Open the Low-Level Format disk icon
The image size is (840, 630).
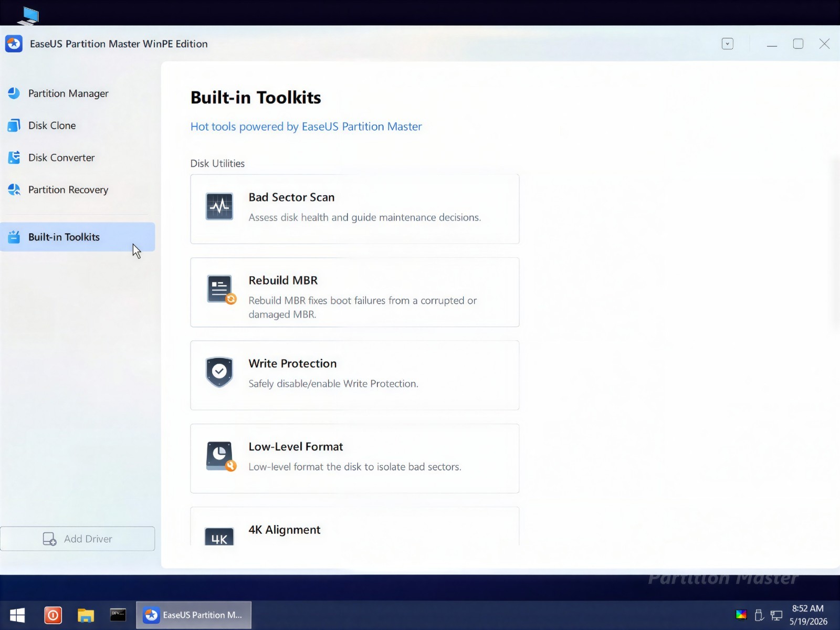[x=221, y=456]
